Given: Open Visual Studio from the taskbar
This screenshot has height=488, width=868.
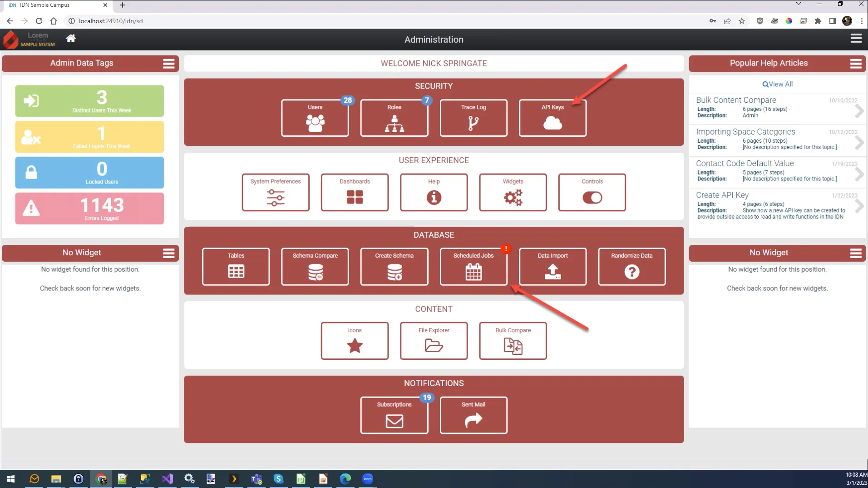Looking at the screenshot, I should pyautogui.click(x=167, y=479).
